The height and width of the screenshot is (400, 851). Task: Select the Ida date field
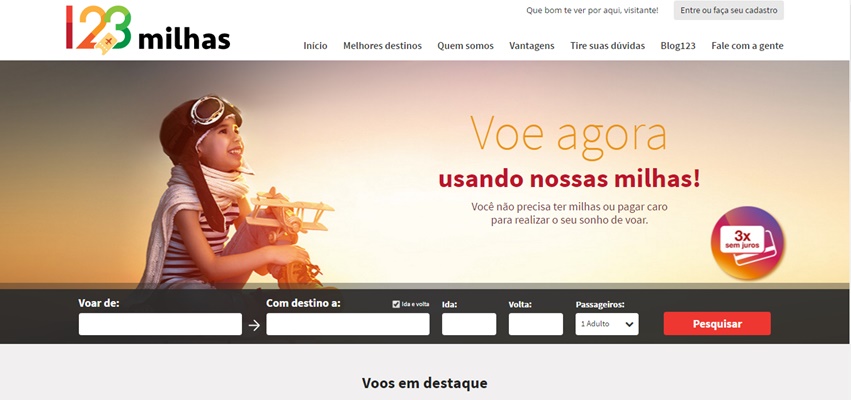[469, 324]
